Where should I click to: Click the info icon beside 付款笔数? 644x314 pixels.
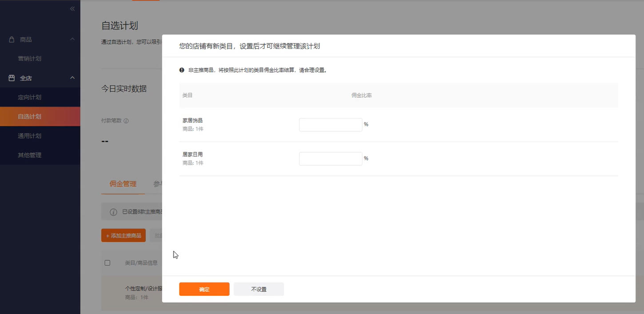point(126,120)
